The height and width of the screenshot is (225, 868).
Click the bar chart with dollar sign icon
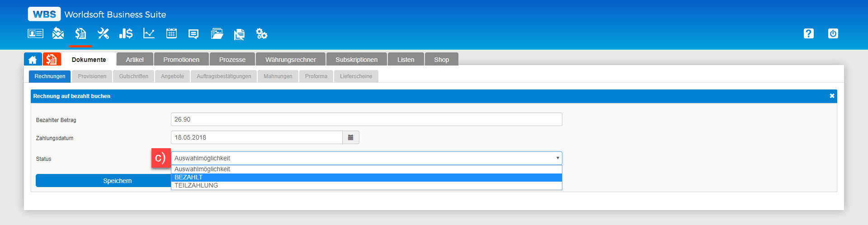126,33
